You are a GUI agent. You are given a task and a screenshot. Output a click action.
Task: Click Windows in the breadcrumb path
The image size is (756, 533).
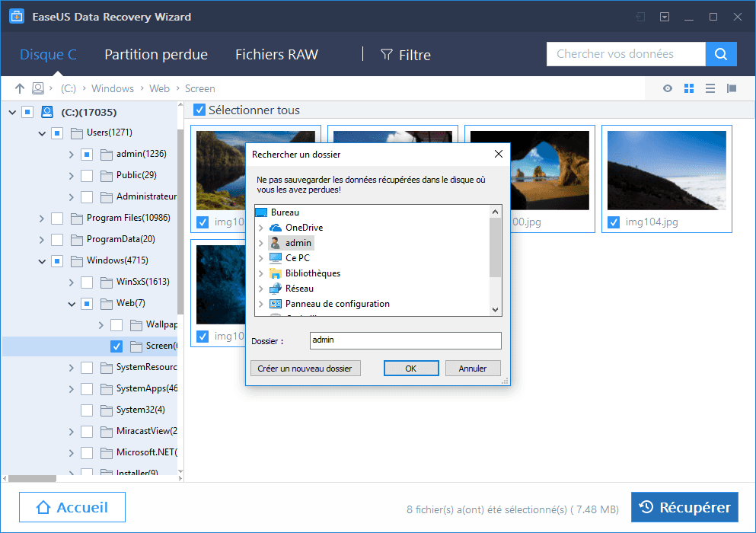point(113,88)
